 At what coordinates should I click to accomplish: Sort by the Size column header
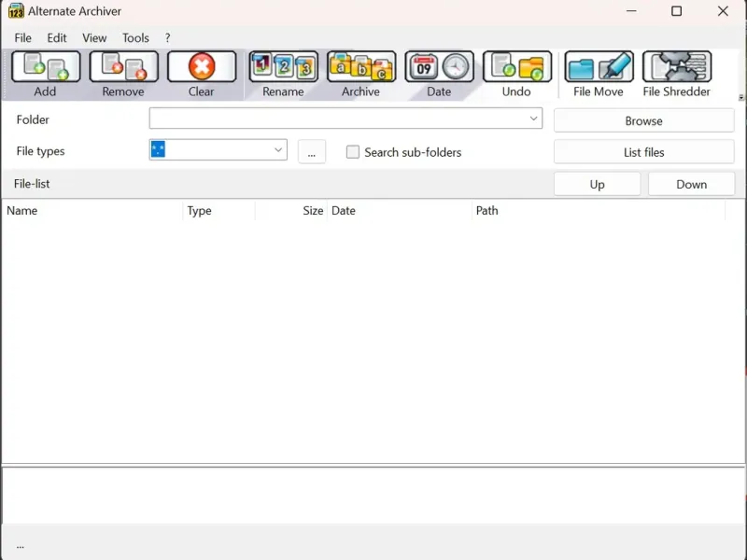pyautogui.click(x=291, y=211)
